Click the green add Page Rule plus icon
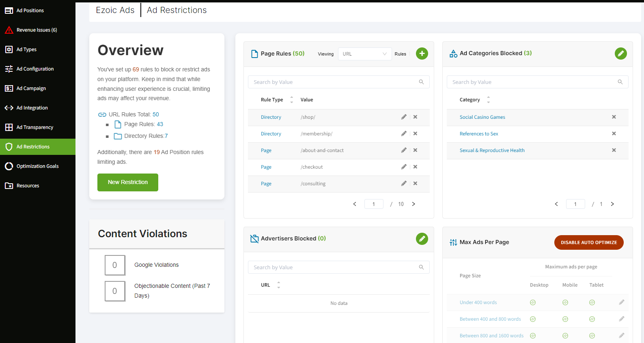This screenshot has width=644, height=343. (x=422, y=54)
